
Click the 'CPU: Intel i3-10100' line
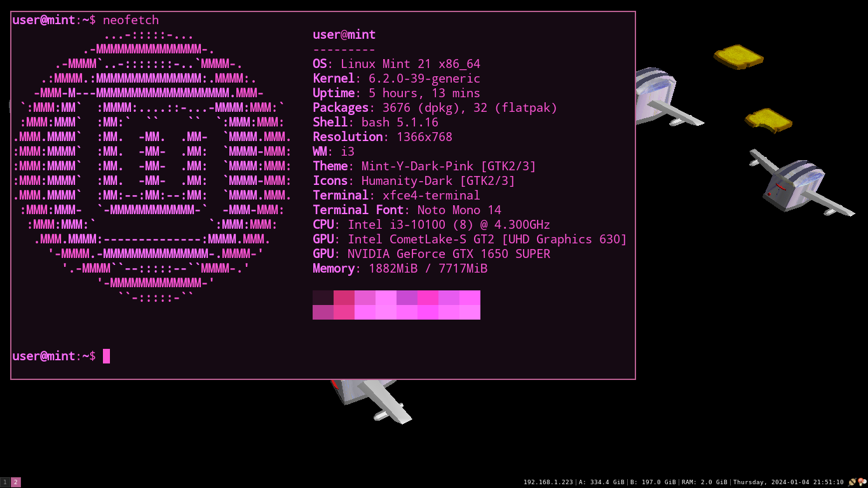(431, 224)
